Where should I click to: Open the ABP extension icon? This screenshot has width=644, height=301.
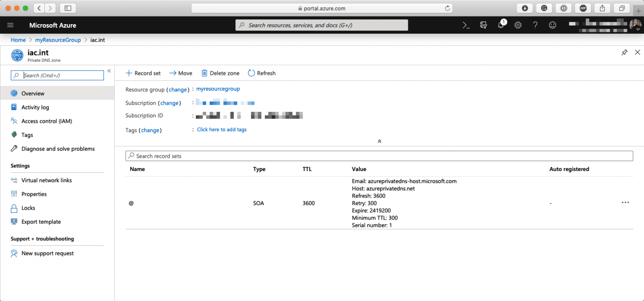point(583,8)
